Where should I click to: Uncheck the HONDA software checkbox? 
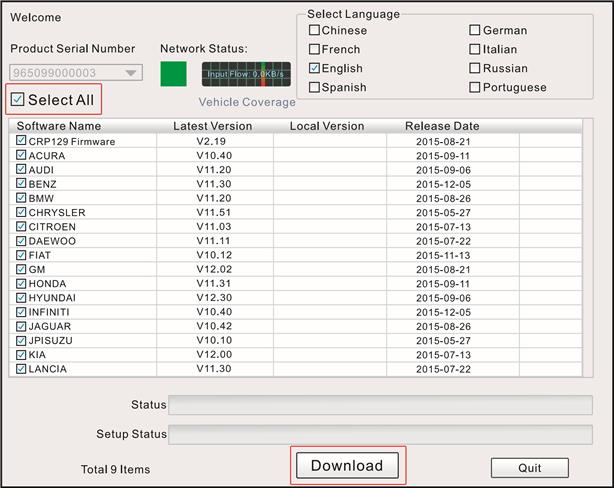(x=21, y=283)
